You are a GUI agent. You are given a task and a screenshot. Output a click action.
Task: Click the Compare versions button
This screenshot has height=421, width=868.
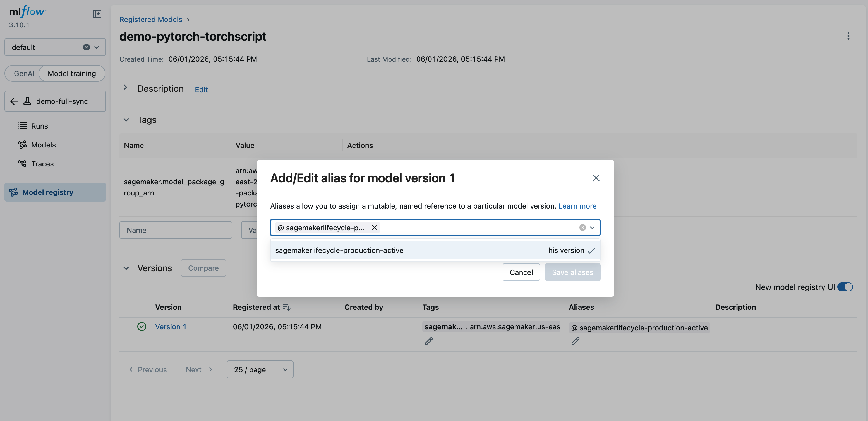click(x=203, y=268)
